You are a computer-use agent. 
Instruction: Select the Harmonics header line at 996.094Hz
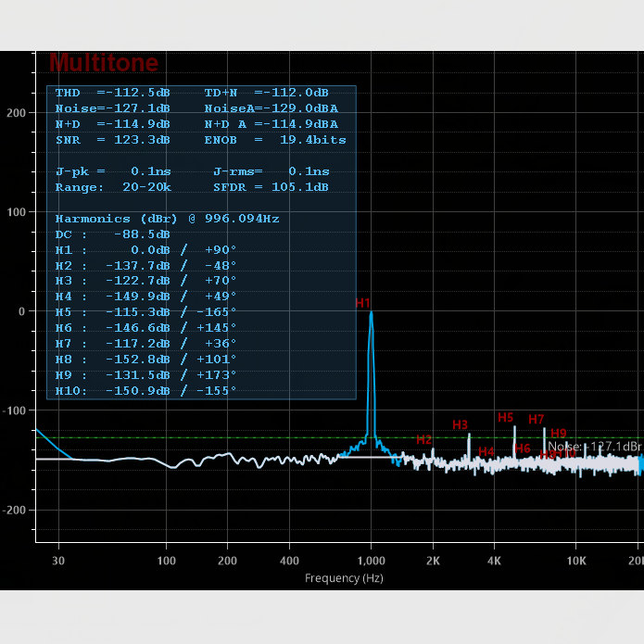click(167, 219)
